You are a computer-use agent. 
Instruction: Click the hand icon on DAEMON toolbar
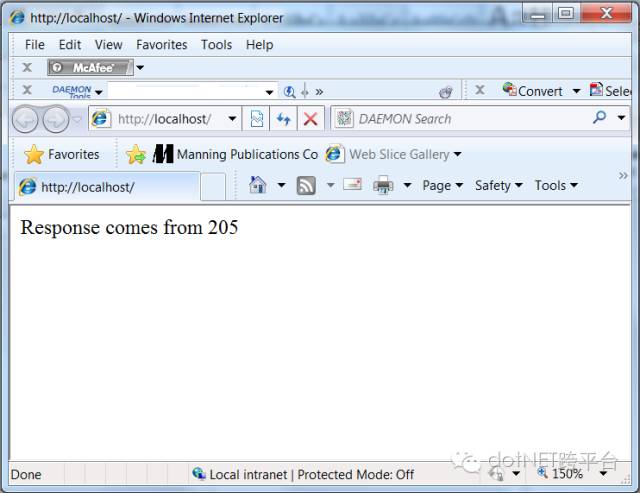point(446,92)
